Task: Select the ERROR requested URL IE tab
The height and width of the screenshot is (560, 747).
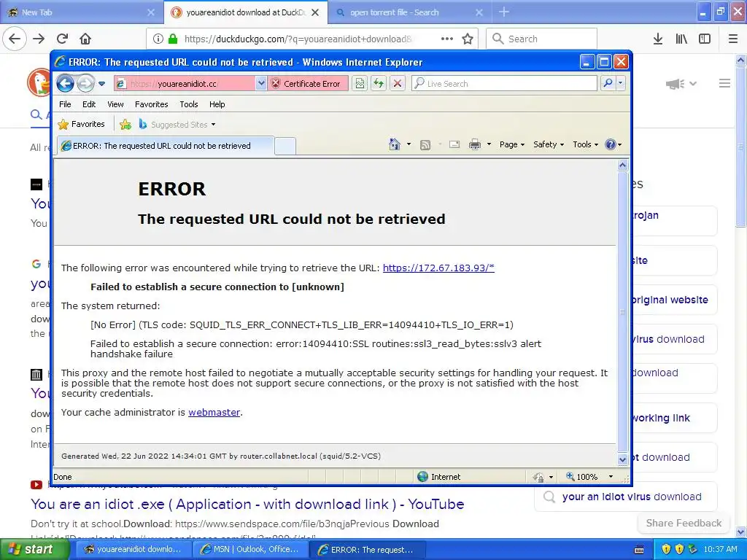Action: 166,146
